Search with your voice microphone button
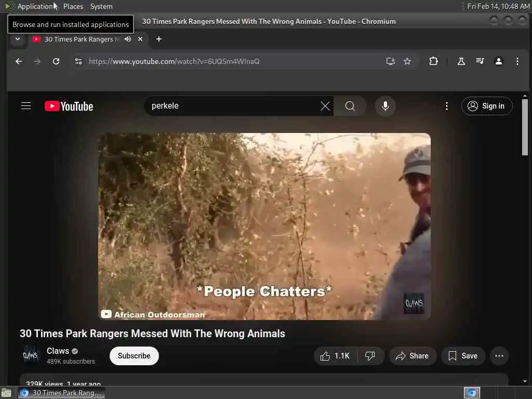Screen dimensions: 532x399 point(385,106)
